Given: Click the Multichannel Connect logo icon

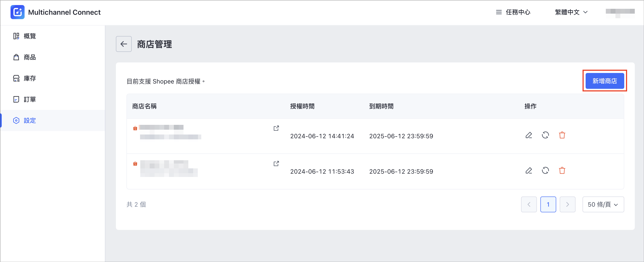Looking at the screenshot, I should pos(18,12).
